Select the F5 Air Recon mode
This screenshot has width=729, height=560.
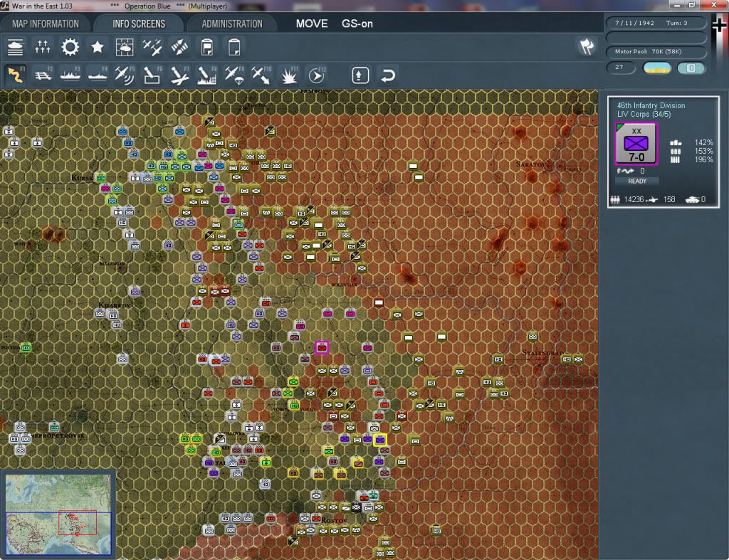[x=125, y=75]
